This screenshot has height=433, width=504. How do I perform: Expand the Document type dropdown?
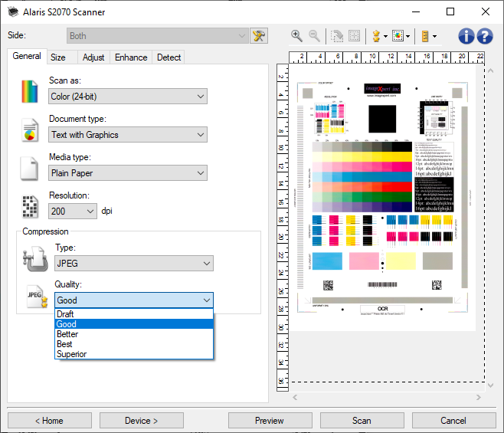[128, 135]
